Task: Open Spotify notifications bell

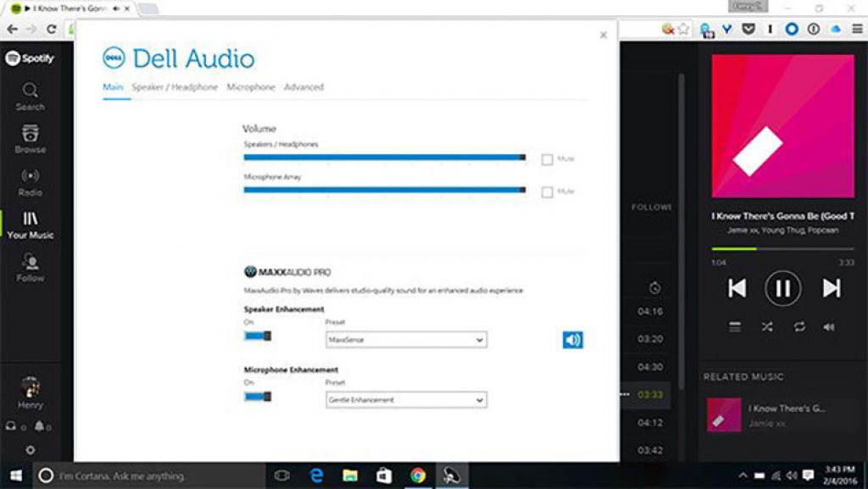Action: click(40, 426)
